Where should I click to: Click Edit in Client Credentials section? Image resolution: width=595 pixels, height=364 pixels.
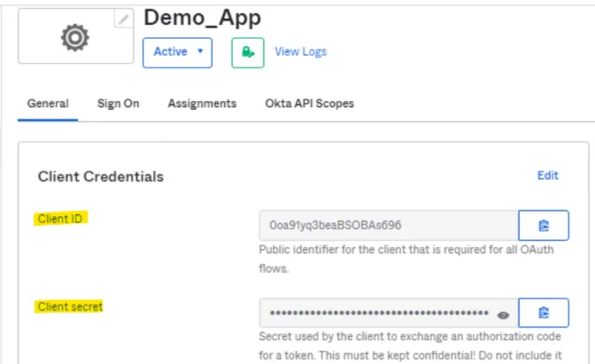pyautogui.click(x=547, y=175)
